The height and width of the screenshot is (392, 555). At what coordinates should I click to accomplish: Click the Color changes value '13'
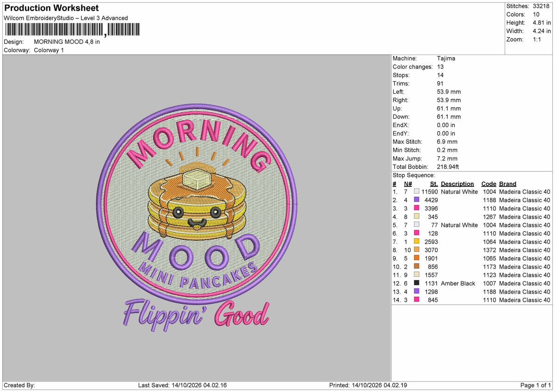tap(440, 67)
